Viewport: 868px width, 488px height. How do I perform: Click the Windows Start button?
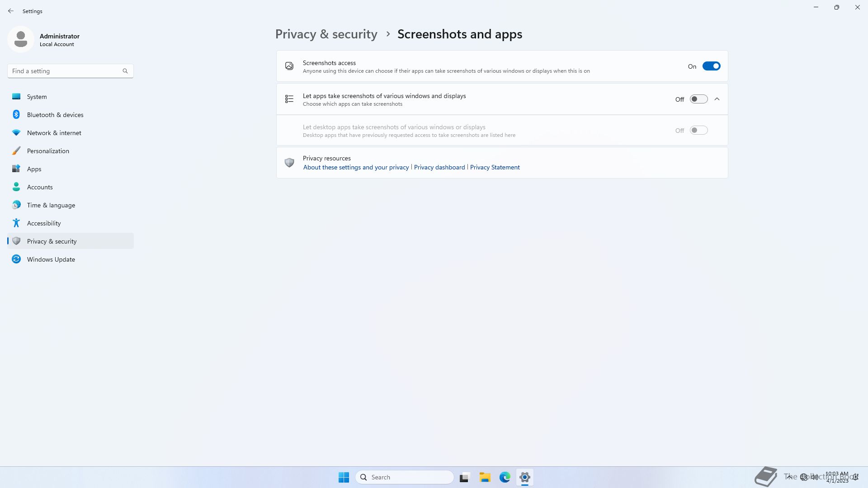pos(344,477)
